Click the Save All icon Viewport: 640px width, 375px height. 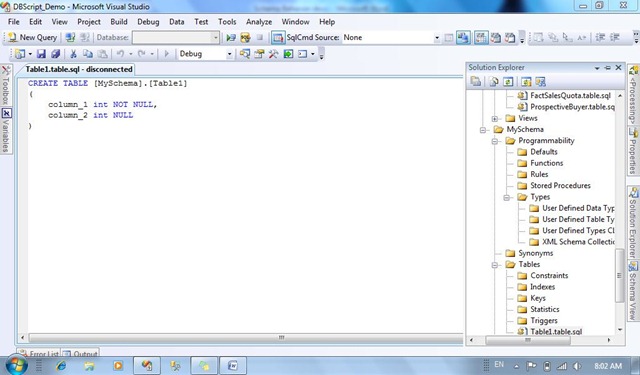pyautogui.click(x=56, y=54)
